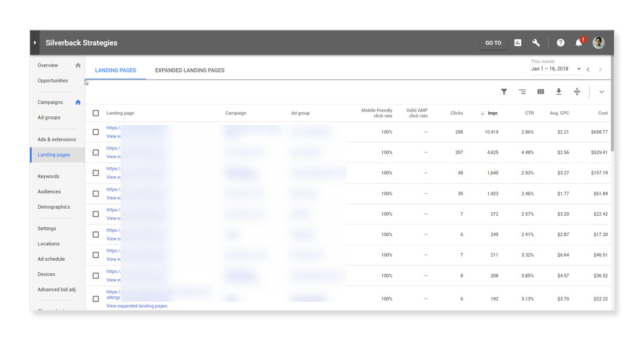Check the row with 1,423 impressions
Image resolution: width=644 pixels, height=340 pixels.
coord(96,194)
